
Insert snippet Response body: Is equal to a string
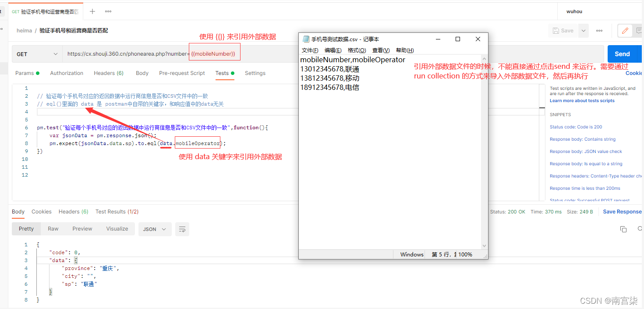coord(586,164)
